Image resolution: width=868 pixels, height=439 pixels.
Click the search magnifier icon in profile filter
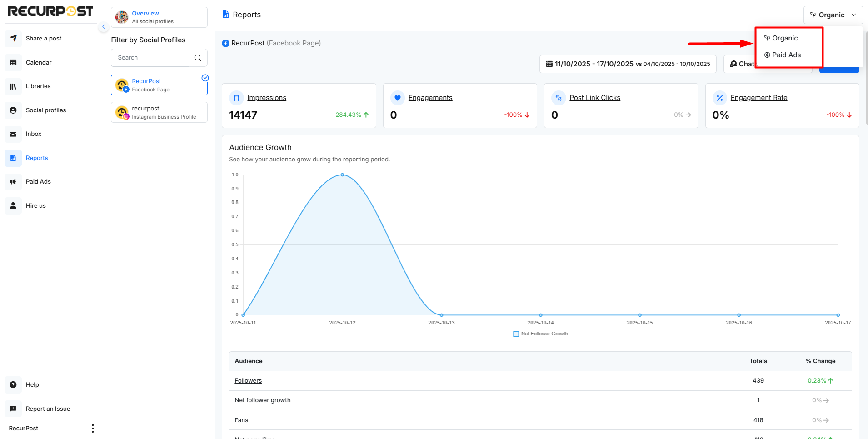[198, 58]
